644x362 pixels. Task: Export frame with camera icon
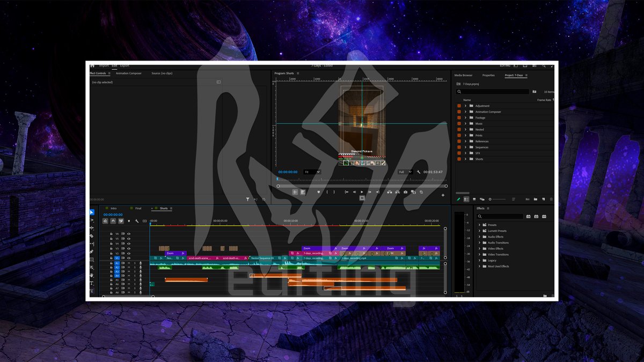click(405, 192)
